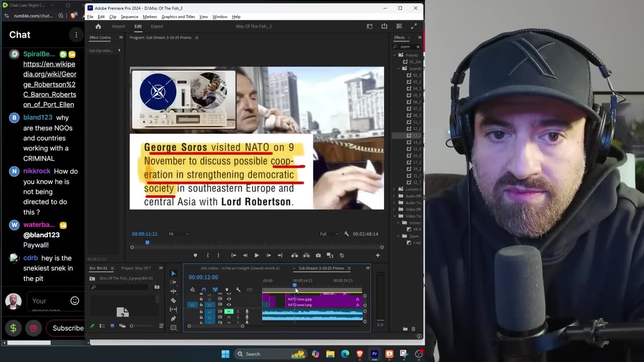Step forward one frame in Program monitor
The image size is (644, 362).
tap(269, 255)
